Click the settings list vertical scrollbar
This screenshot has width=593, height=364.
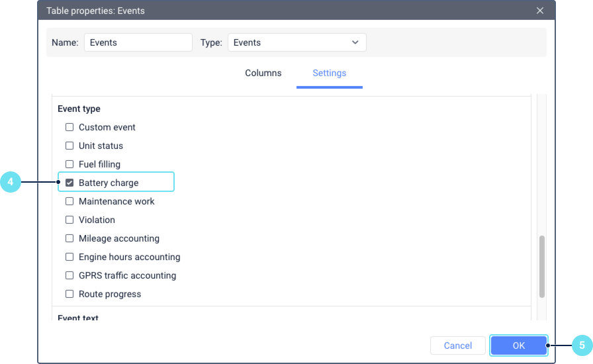click(x=542, y=266)
